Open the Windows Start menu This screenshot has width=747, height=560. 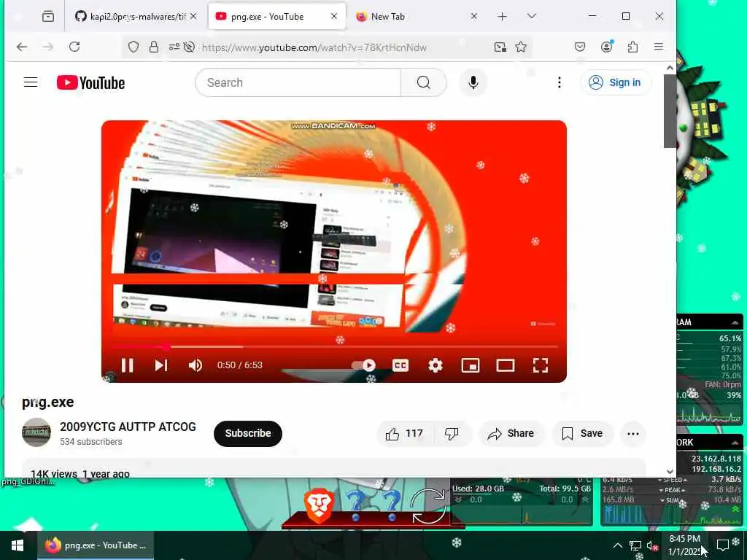click(x=18, y=545)
